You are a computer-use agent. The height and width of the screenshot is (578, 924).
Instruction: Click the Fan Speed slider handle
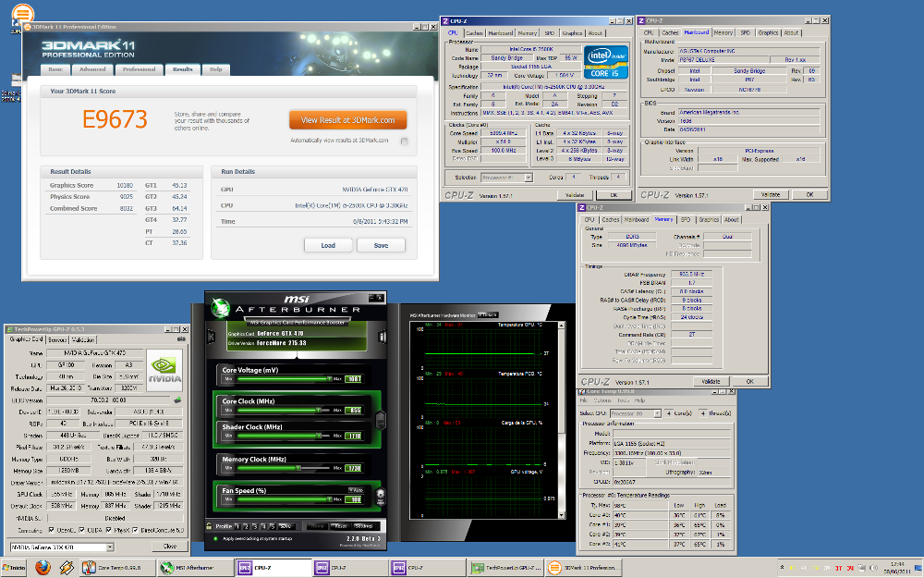pyautogui.click(x=329, y=499)
